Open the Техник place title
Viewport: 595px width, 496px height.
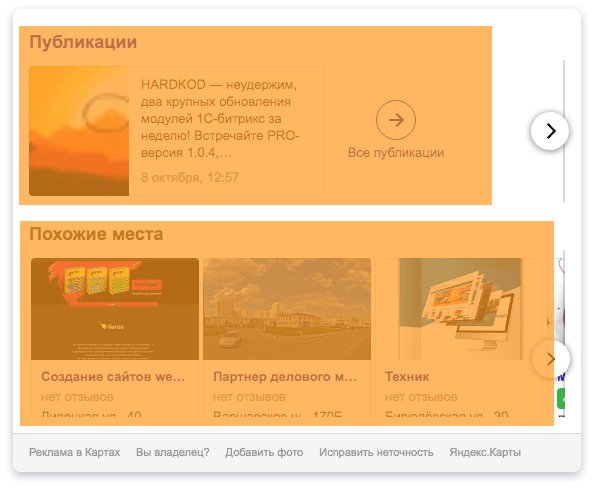pyautogui.click(x=407, y=376)
